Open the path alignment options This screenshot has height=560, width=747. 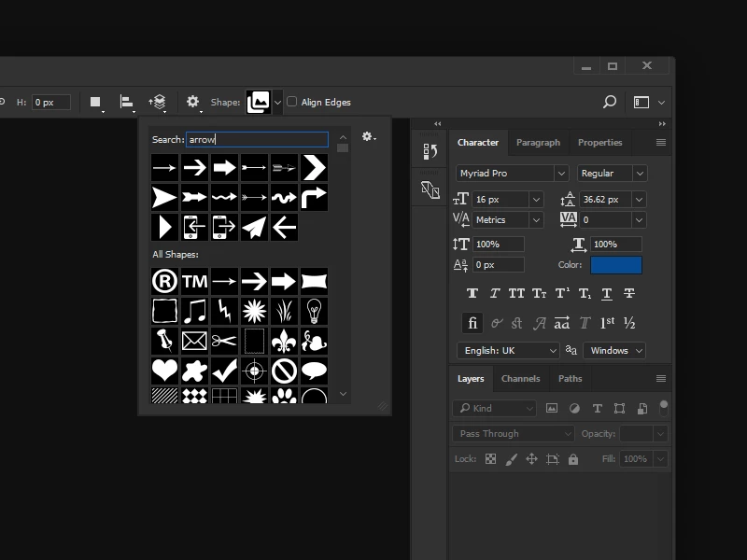pos(126,102)
